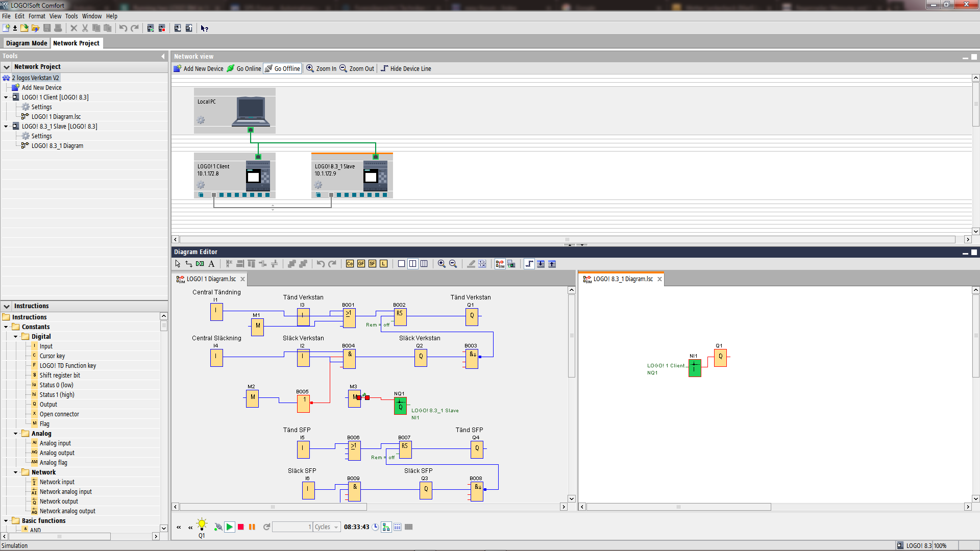Click the simulation cycles number field
The image size is (980, 551).
click(x=292, y=527)
